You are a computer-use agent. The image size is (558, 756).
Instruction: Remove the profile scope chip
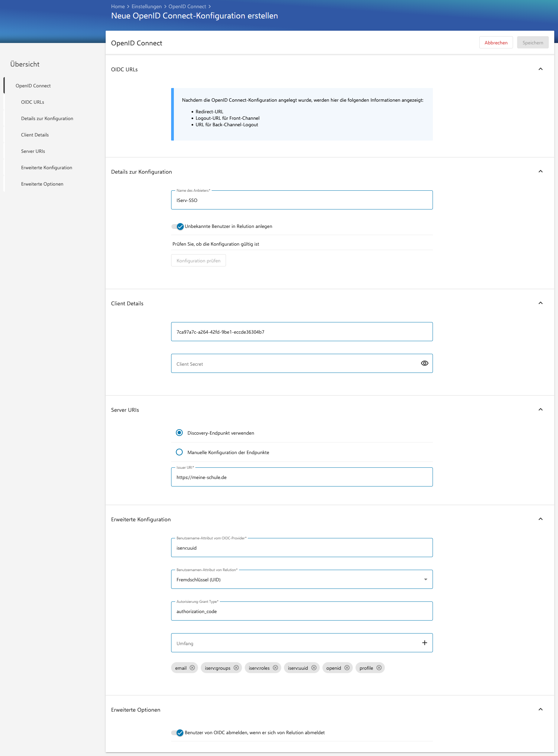[379, 668]
